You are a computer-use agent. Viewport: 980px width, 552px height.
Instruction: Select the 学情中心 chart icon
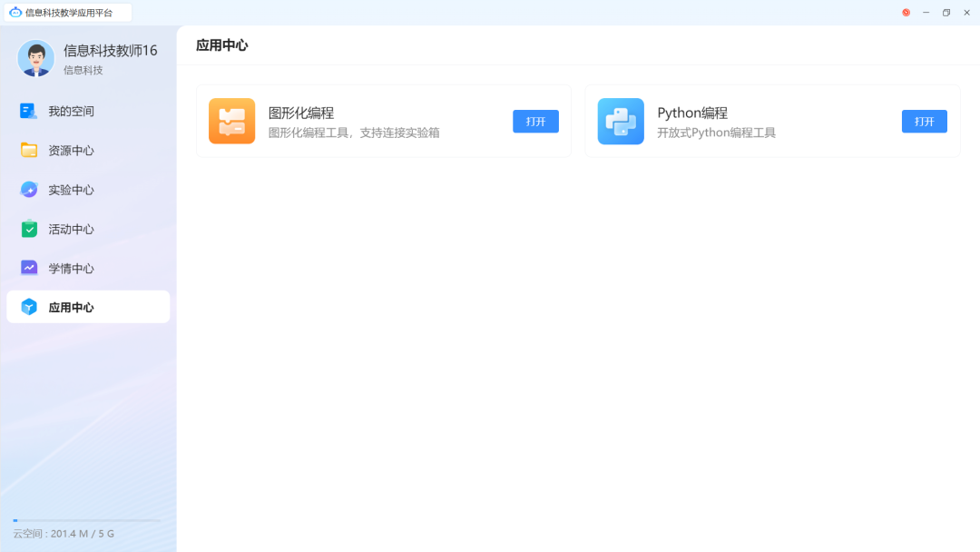(27, 268)
